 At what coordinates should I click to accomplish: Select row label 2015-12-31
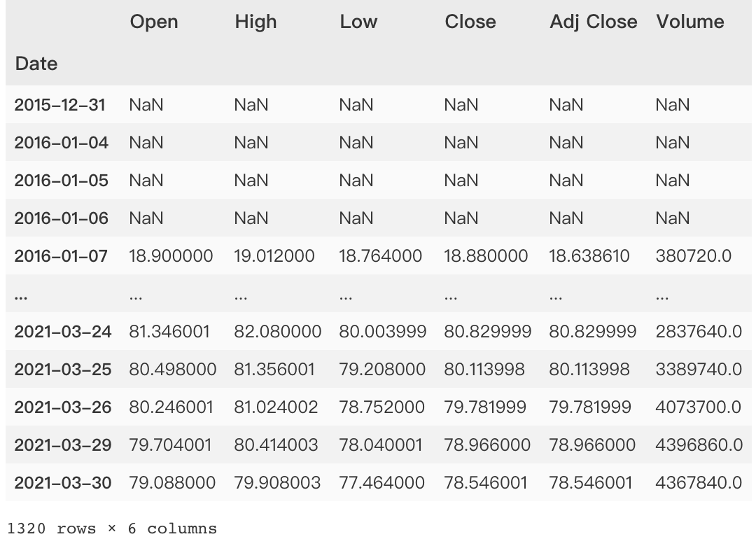pyautogui.click(x=59, y=105)
